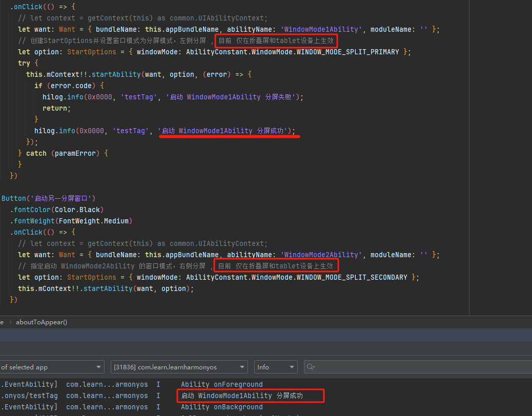Click '.fontWeight(FontWeight.Medium)' in the editor
Viewport: 532px width, 416px height.
coord(71,221)
